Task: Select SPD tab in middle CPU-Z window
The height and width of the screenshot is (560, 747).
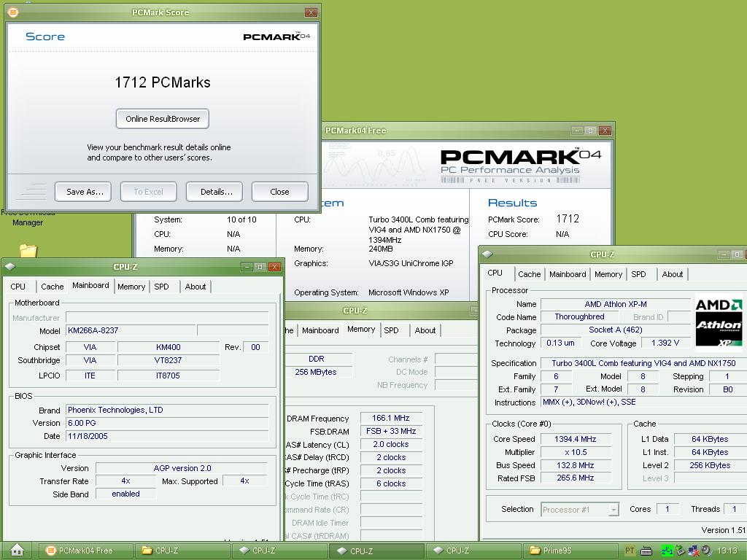Action: click(x=391, y=330)
